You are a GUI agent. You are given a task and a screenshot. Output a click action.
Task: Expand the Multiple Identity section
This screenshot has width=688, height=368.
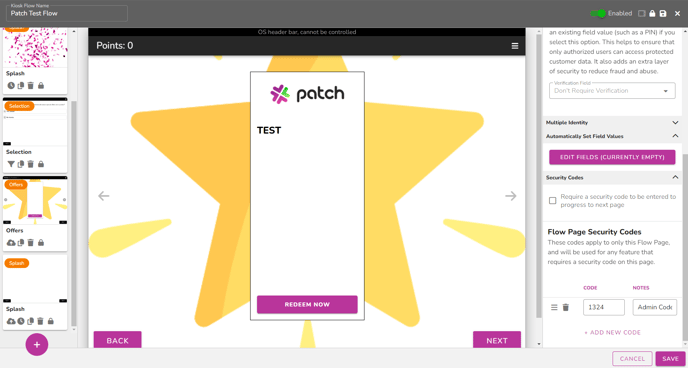612,122
